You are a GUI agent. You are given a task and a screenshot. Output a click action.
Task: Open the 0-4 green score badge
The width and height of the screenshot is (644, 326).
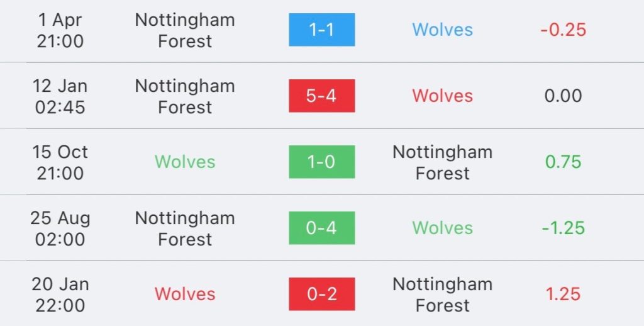coord(321,228)
